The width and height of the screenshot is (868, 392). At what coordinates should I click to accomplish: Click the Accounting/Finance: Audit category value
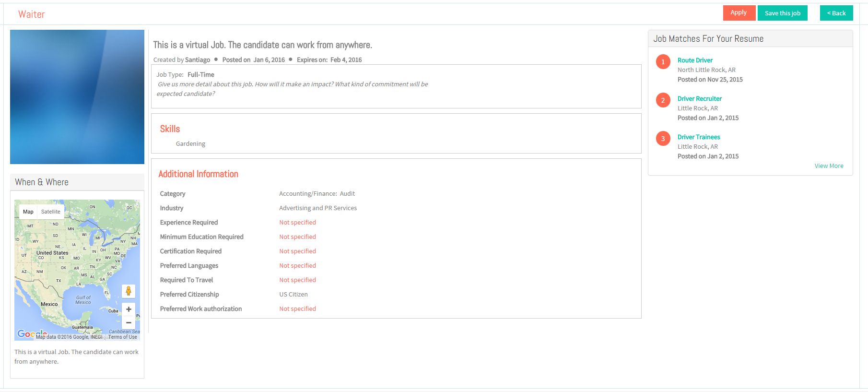click(x=317, y=194)
